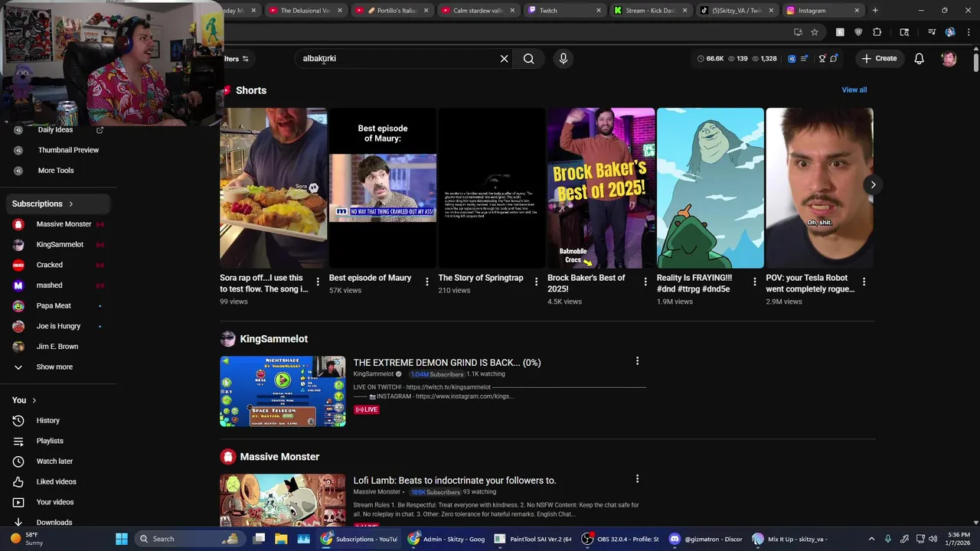The image size is (980, 551).
Task: Click the shield extension icon
Action: click(858, 32)
